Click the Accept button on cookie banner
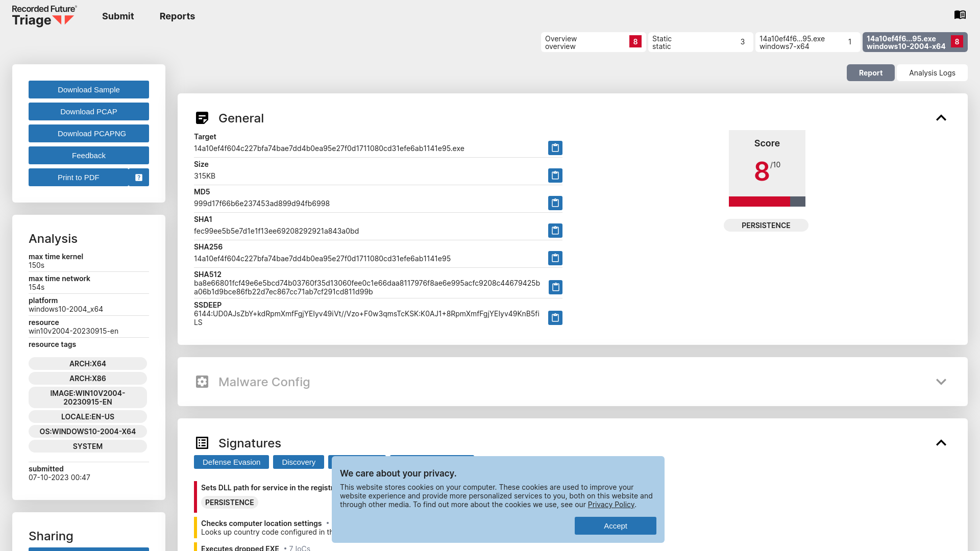This screenshot has width=980, height=551. click(x=615, y=525)
